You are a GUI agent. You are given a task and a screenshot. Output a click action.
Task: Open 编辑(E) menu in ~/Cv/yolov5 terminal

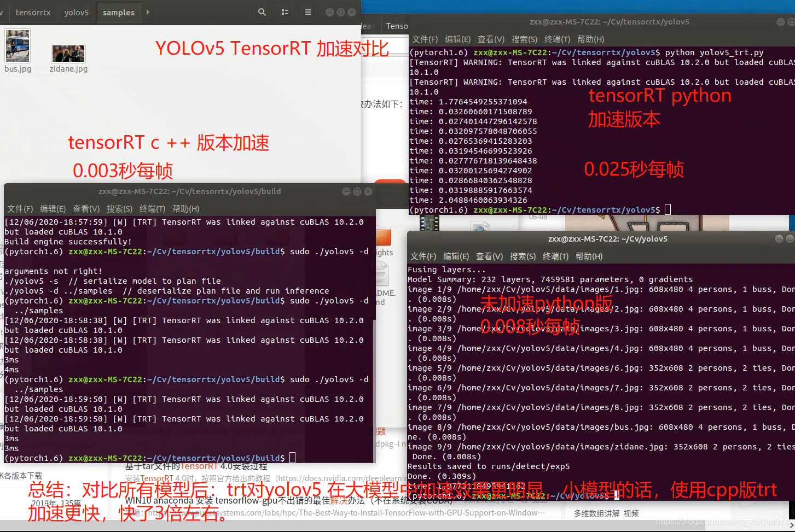coord(456,256)
